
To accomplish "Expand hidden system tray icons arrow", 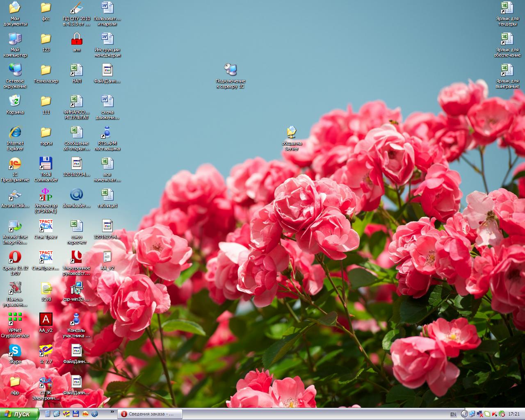I will [464, 414].
